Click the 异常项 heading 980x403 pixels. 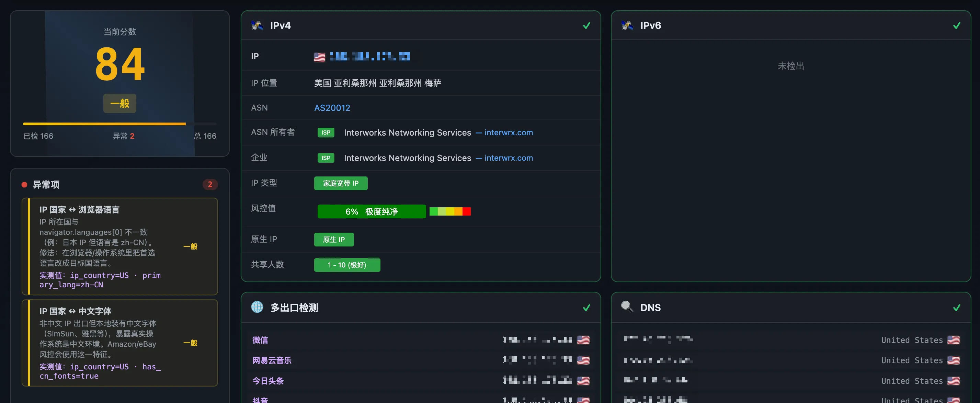click(46, 185)
